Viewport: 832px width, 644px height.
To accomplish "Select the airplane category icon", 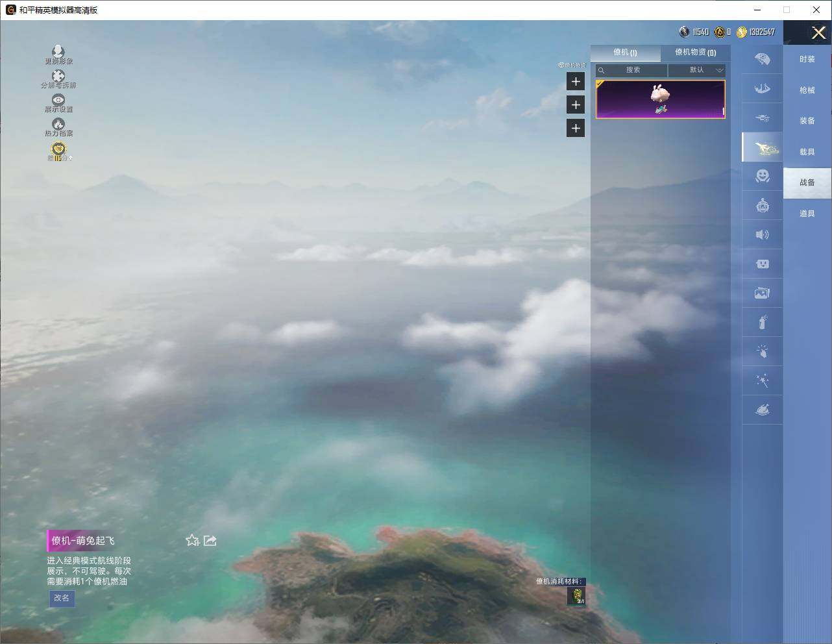I will point(763,118).
